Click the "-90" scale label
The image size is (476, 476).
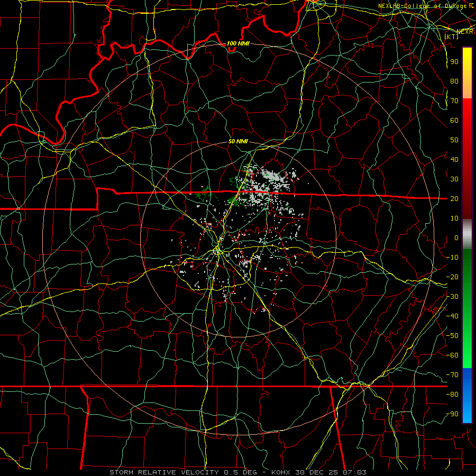(x=452, y=414)
